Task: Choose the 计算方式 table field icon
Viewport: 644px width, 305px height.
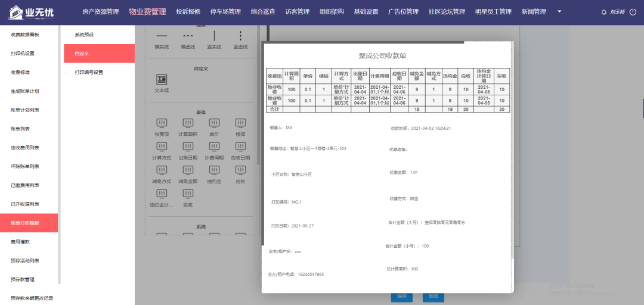Action: pos(162,146)
